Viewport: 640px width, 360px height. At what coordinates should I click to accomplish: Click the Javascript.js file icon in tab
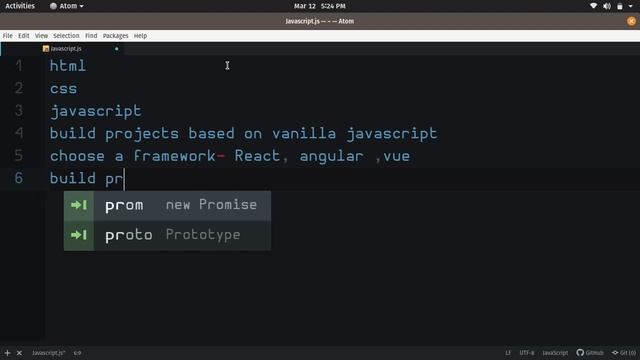click(46, 49)
